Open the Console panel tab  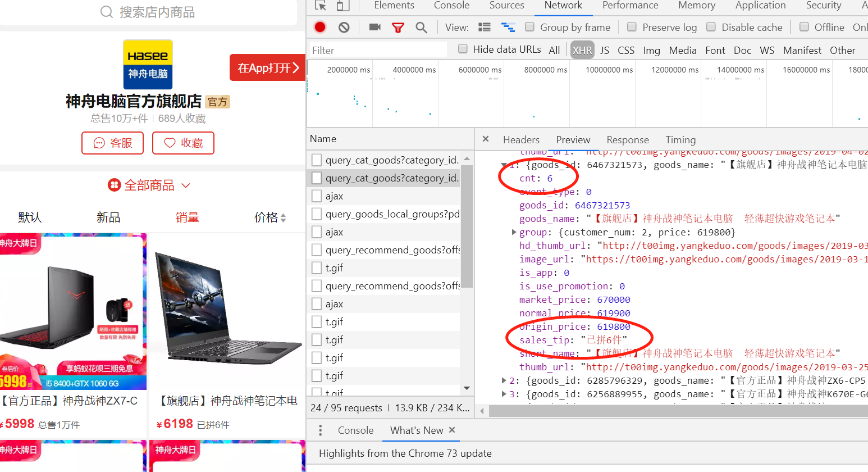click(451, 6)
